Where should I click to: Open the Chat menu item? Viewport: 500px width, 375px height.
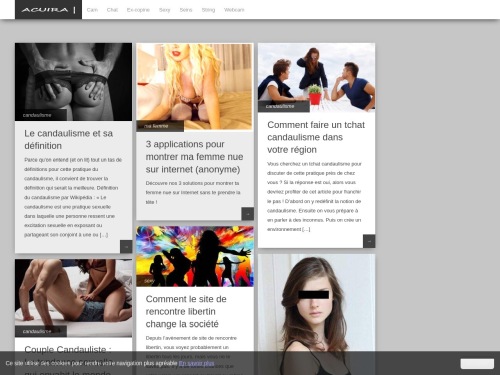pyautogui.click(x=112, y=10)
